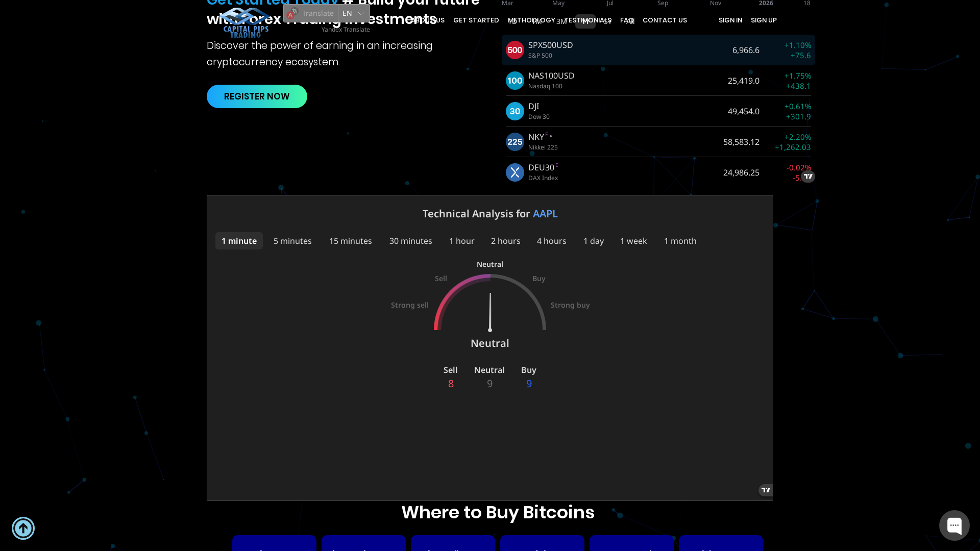Click the Nasdaq 100 "100" circle icon
This screenshot has width=980, height=551.
pos(514,80)
